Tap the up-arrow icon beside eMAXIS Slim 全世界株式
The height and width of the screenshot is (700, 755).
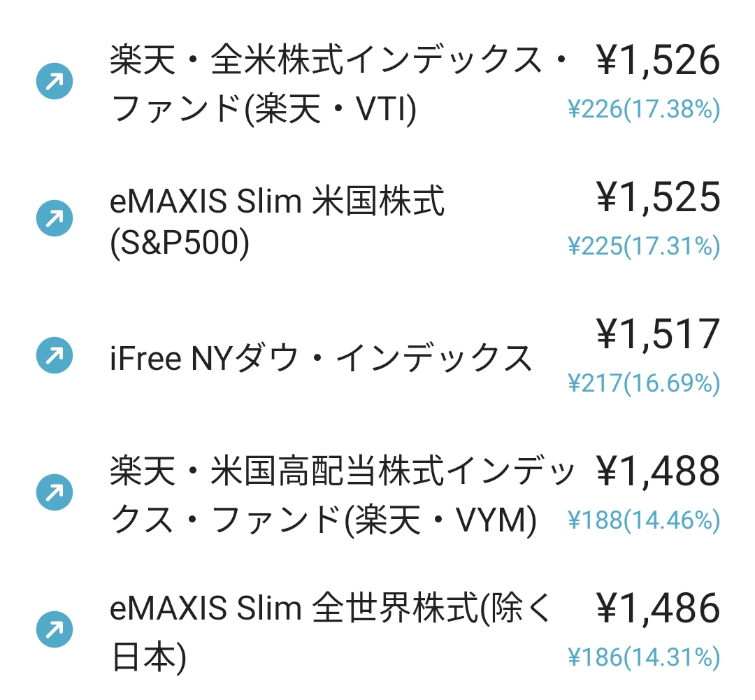click(x=55, y=629)
